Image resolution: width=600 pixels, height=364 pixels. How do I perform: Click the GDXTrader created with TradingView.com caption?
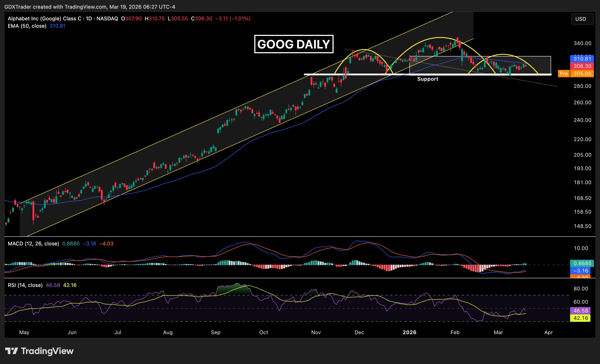[90, 7]
